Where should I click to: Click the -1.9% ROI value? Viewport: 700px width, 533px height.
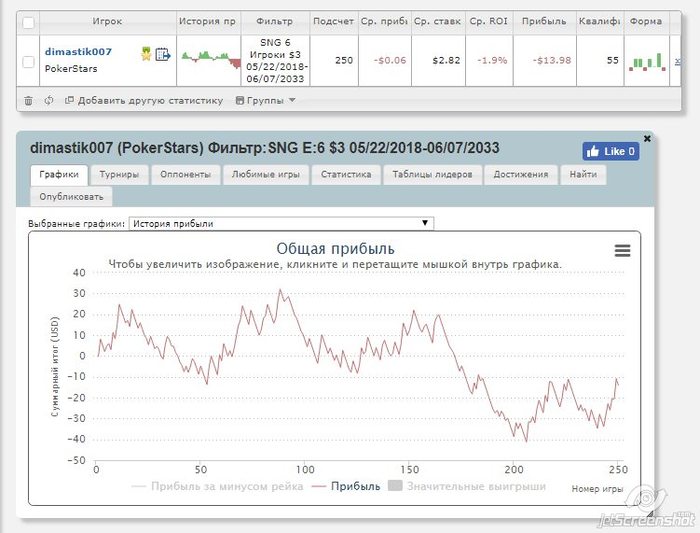(x=492, y=60)
